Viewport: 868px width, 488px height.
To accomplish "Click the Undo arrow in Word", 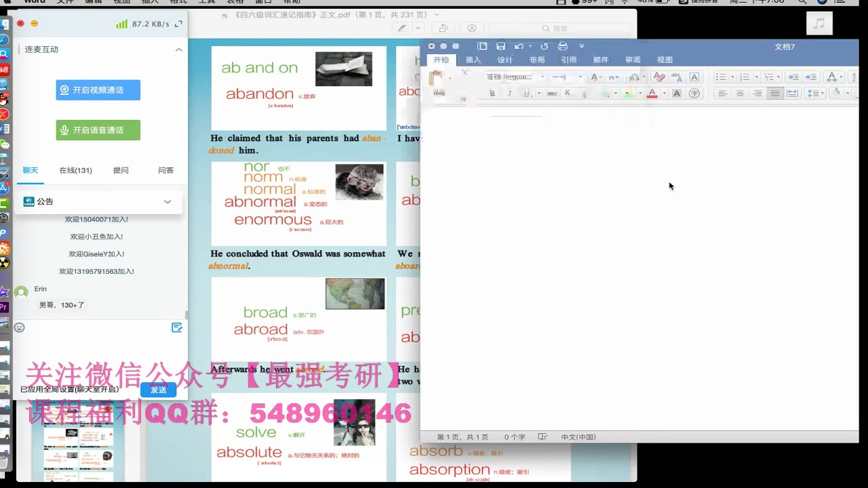I will (518, 46).
